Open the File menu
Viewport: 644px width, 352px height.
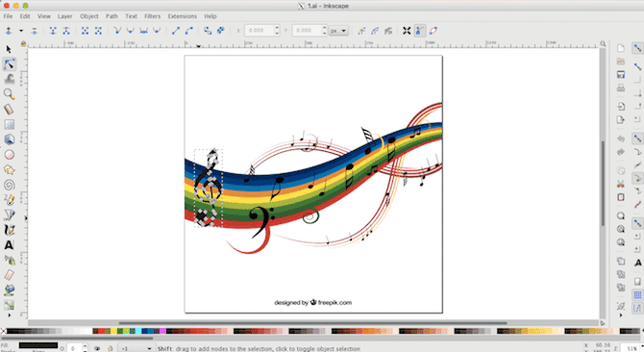8,16
